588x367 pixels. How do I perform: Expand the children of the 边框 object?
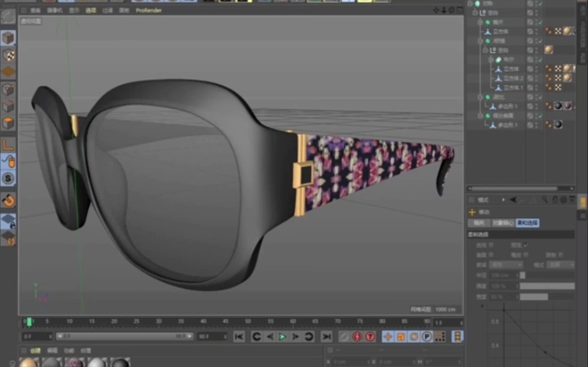click(x=480, y=40)
